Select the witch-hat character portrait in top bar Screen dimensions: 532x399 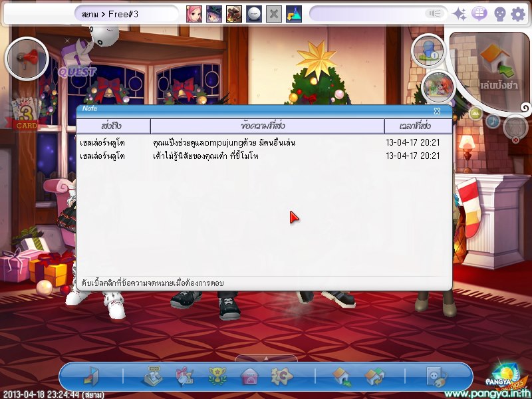coord(214,14)
